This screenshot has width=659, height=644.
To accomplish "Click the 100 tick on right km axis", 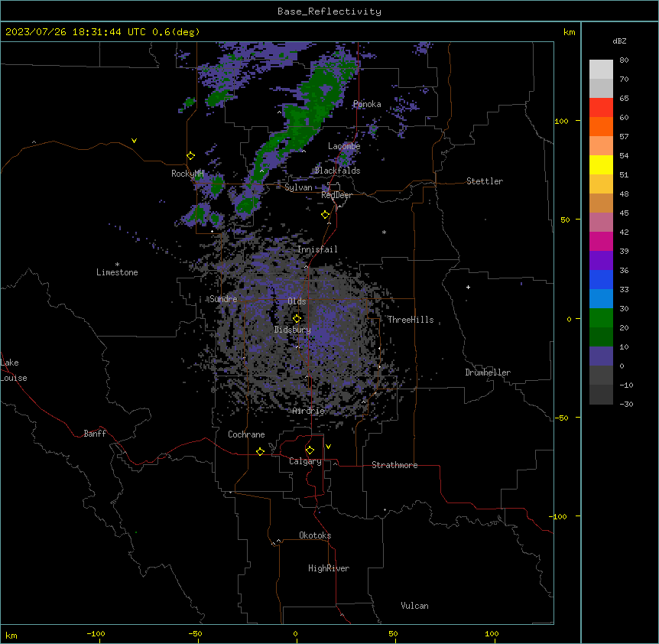I will 561,121.
